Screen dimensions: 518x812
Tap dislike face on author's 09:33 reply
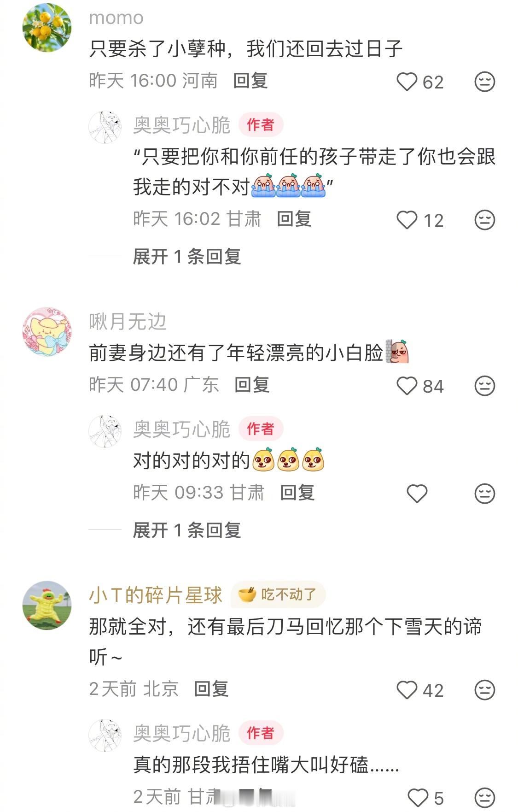click(x=484, y=494)
